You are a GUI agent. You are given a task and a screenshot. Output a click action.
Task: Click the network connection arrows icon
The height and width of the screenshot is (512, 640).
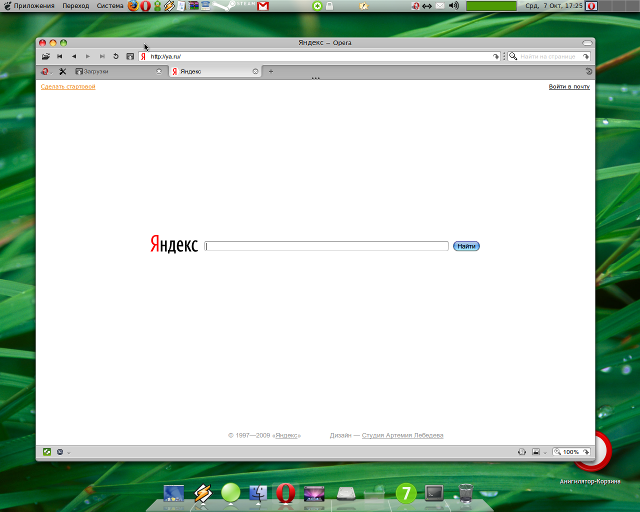tap(427, 6)
